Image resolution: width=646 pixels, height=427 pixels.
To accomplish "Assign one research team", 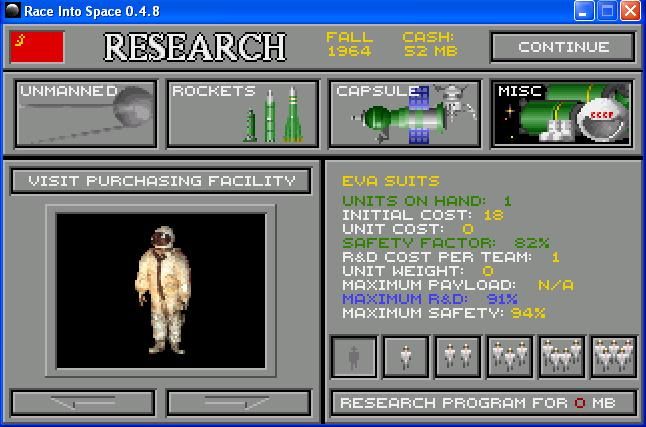I will click(x=406, y=357).
